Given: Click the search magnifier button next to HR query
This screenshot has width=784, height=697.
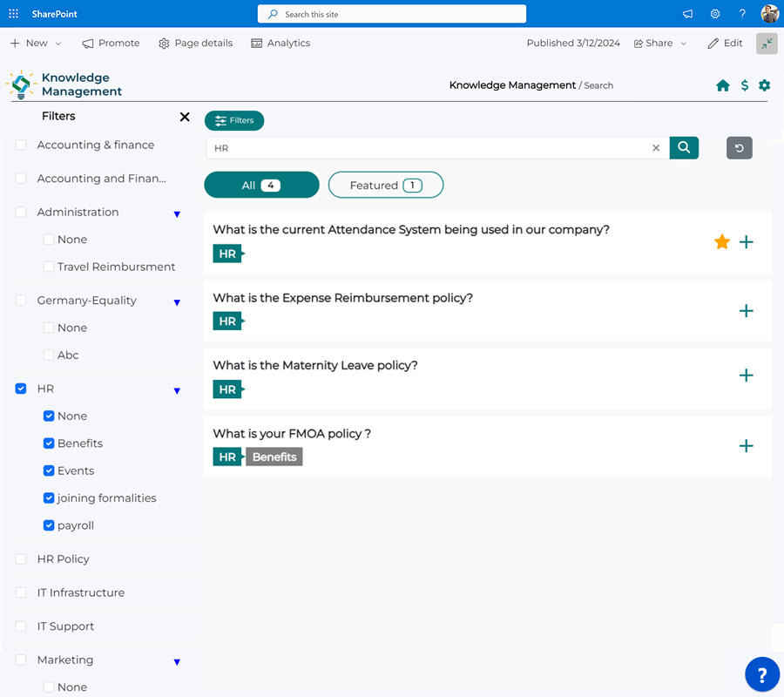Looking at the screenshot, I should 684,148.
